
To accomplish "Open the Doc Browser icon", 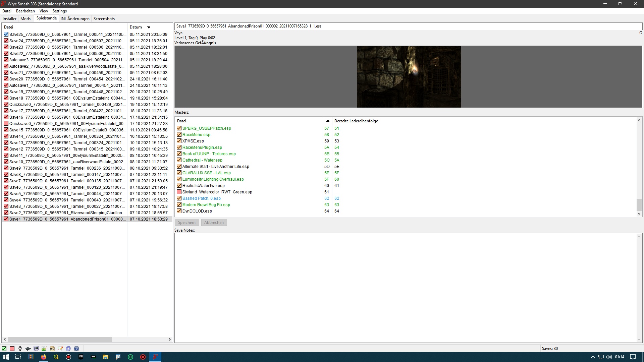I will 52,349.
